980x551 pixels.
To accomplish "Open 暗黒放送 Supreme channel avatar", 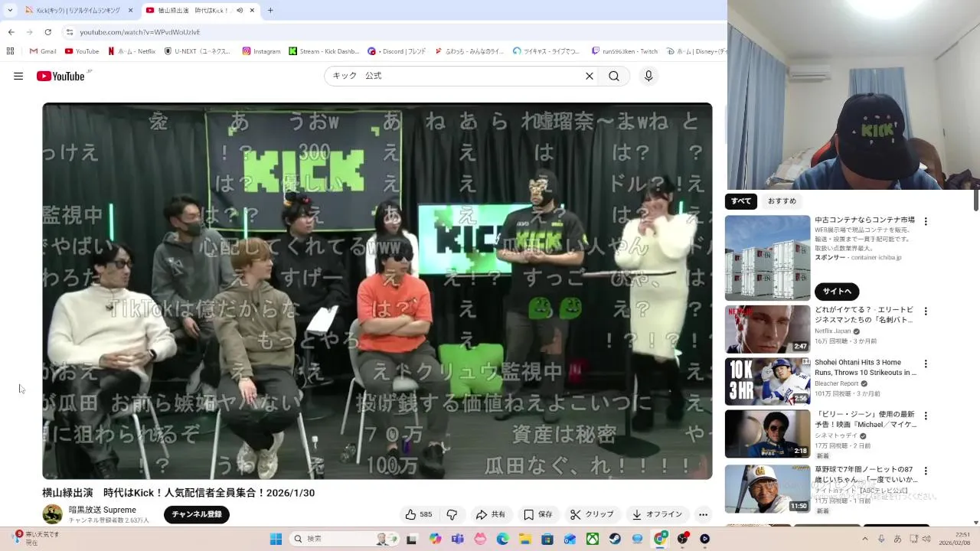I will 52,514.
